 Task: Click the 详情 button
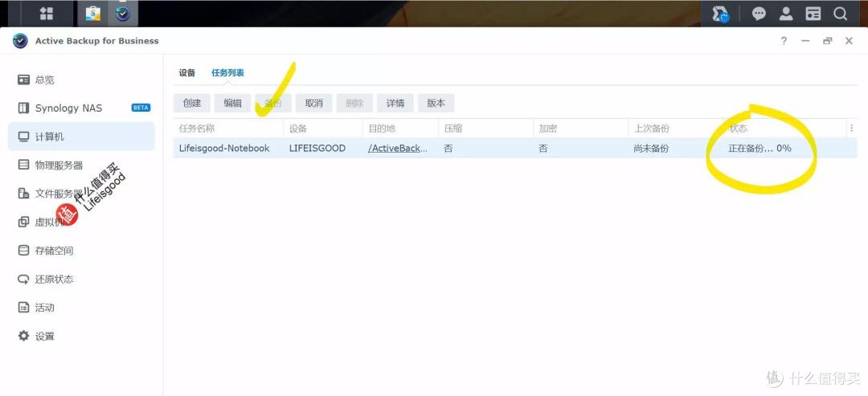tap(395, 103)
